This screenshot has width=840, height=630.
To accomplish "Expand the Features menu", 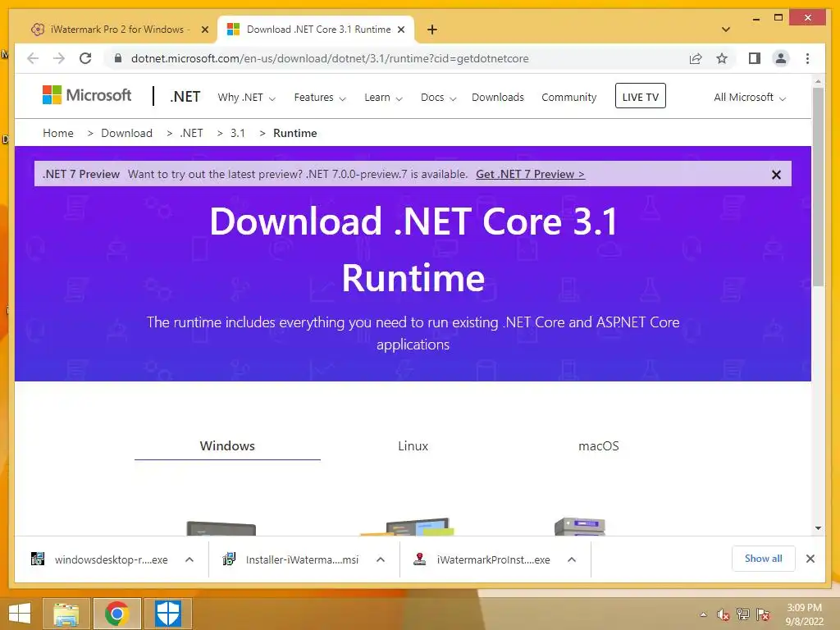I will pyautogui.click(x=320, y=98).
